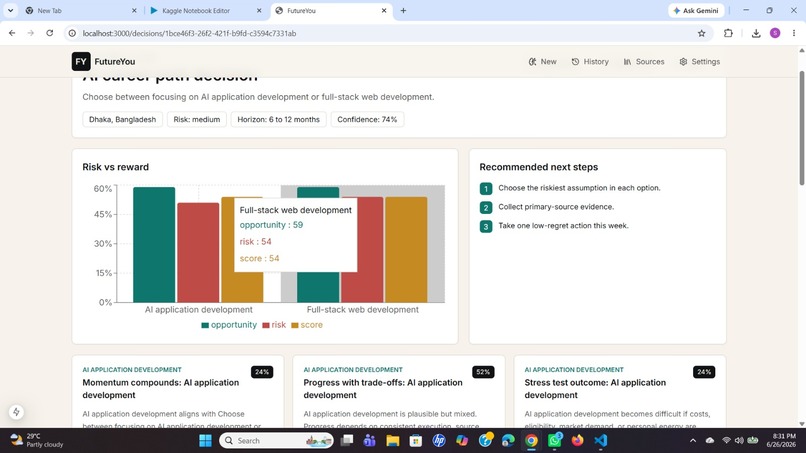Open the Sources page
The width and height of the screenshot is (806, 453).
click(644, 61)
